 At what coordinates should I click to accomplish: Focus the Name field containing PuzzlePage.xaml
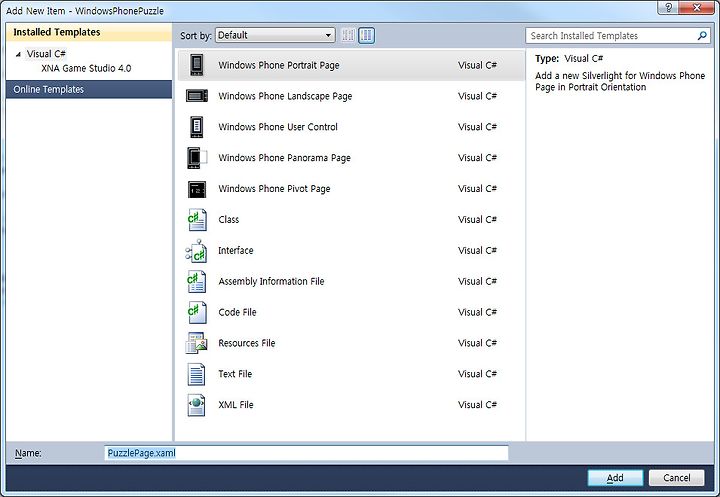pyautogui.click(x=307, y=453)
